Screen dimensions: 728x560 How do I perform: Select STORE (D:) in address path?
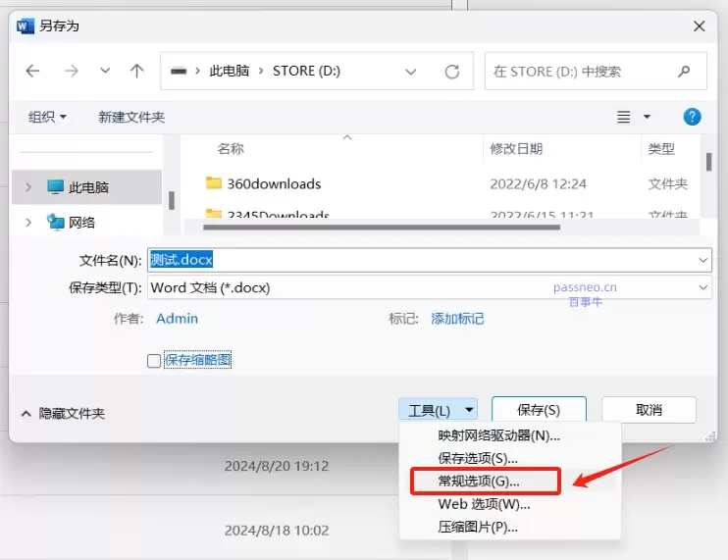(x=306, y=71)
